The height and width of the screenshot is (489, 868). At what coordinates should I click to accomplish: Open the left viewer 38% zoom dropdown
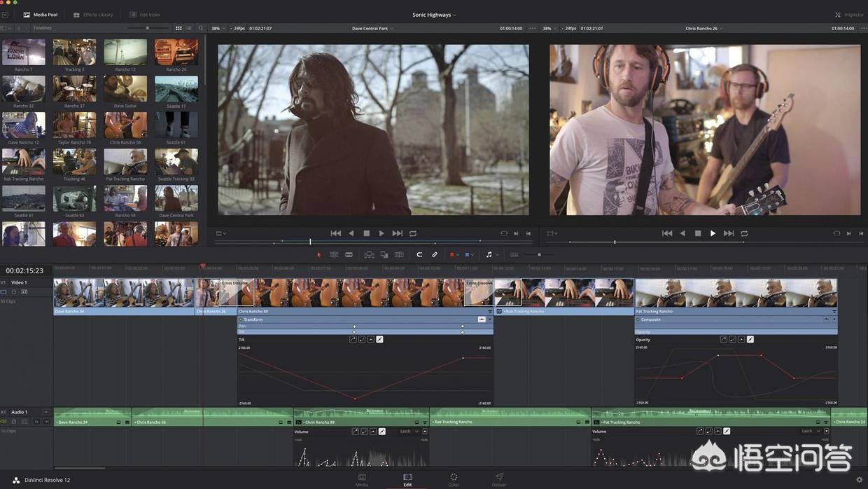tap(217, 29)
